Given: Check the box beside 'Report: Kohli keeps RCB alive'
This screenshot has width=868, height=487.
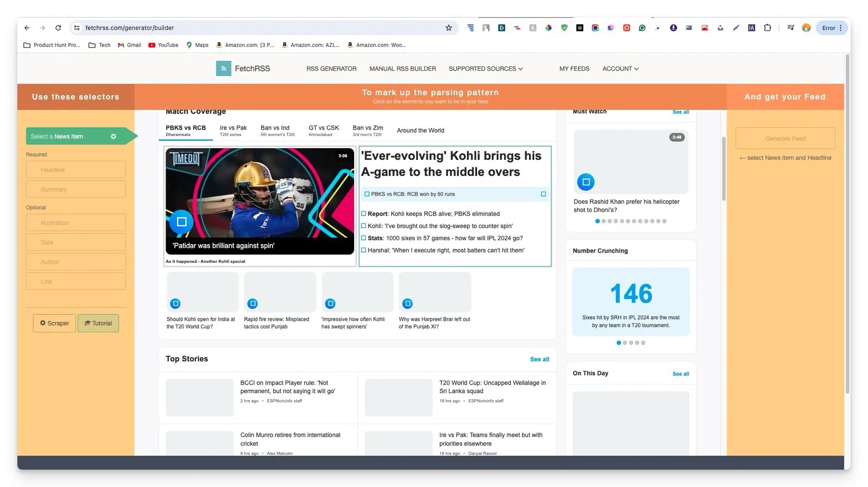Looking at the screenshot, I should click(363, 214).
